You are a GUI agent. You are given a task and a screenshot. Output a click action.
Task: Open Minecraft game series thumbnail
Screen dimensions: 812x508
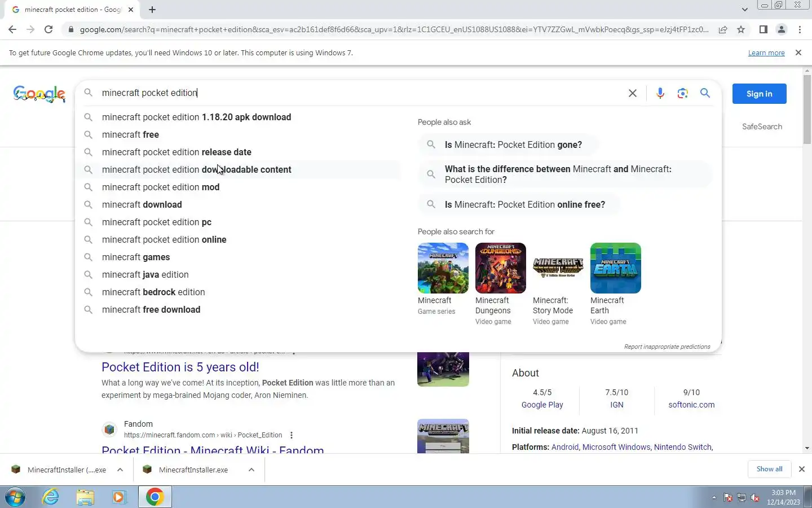pos(443,268)
